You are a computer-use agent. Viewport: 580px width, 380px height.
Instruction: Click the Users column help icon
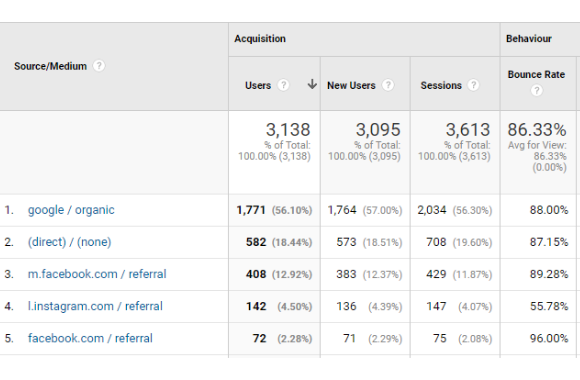(283, 85)
